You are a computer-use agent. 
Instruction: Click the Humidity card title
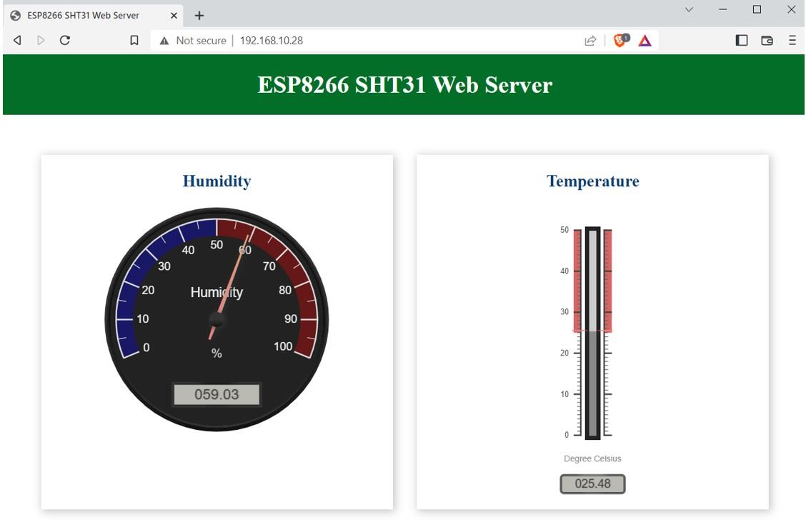(x=217, y=181)
